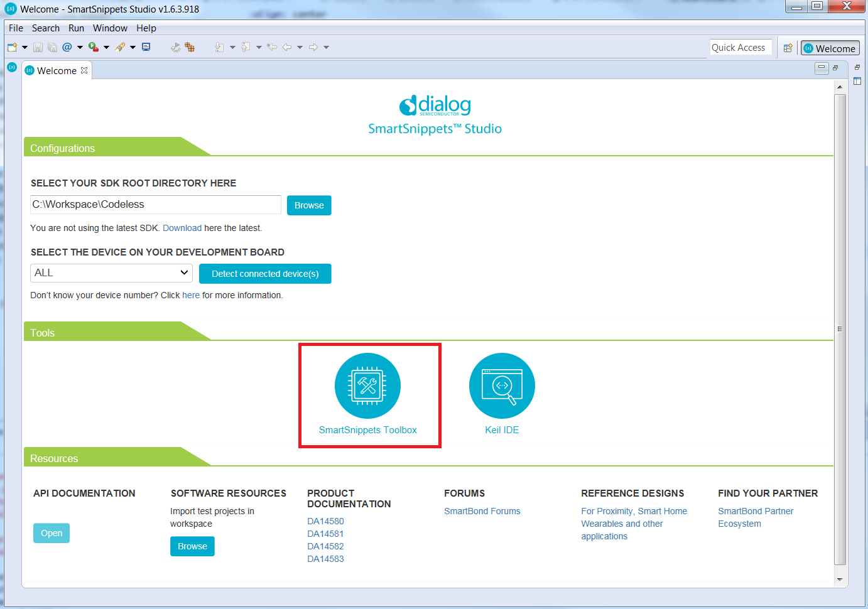This screenshot has height=609, width=868.
Task: Open the Previous Annotation dropdown arrow
Action: pyautogui.click(x=259, y=47)
